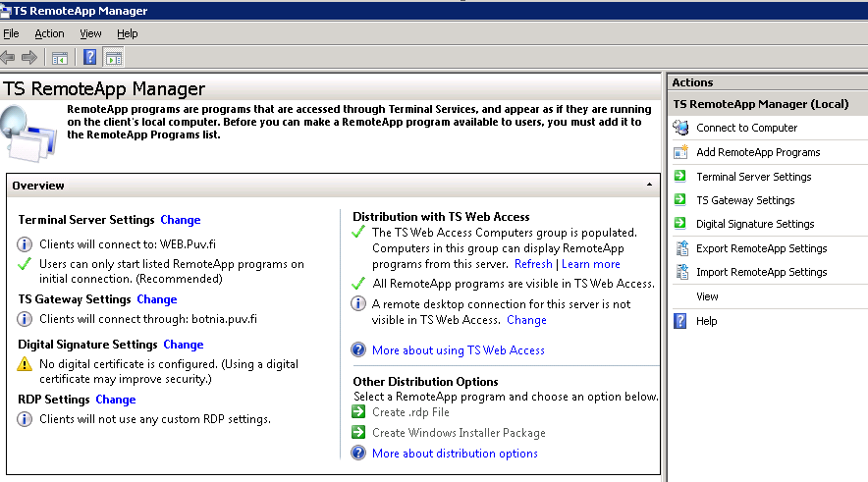Click the TS Gateway Settings green arrow icon
868x482 pixels.
[x=680, y=200]
